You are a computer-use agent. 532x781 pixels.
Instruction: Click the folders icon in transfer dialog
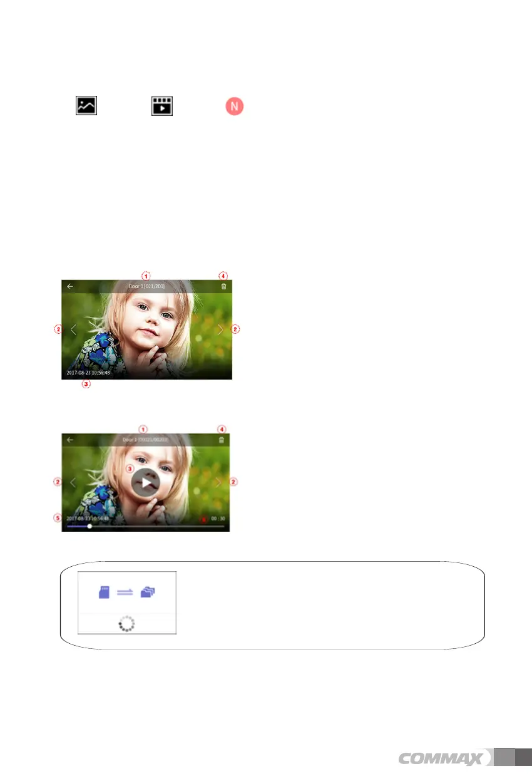point(148,592)
